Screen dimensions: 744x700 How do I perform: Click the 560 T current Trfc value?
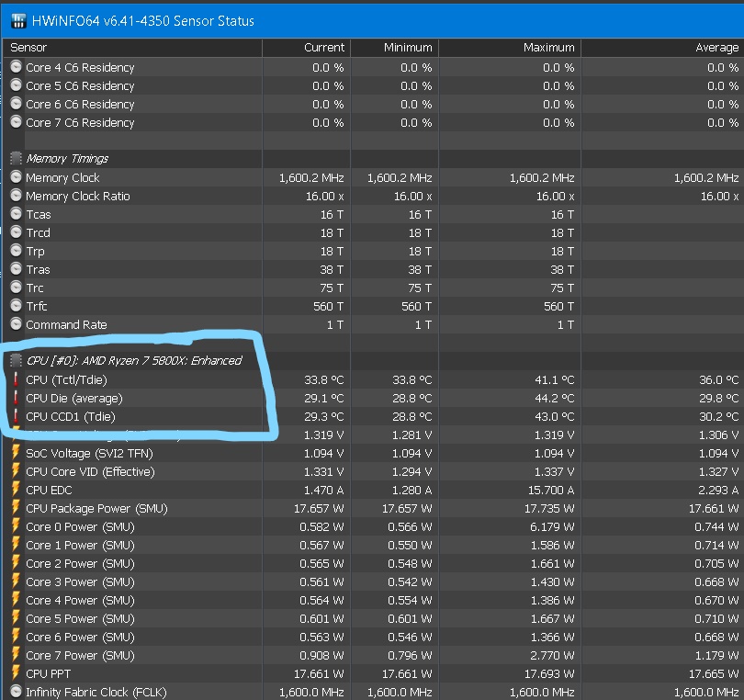(328, 306)
